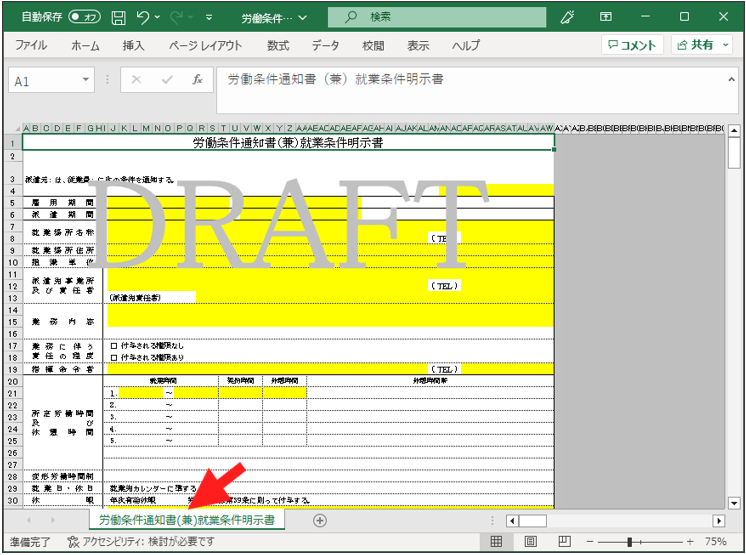This screenshot has width=746, height=555.
Task: Click the horizontal scrollbar thumb
Action: click(532, 521)
